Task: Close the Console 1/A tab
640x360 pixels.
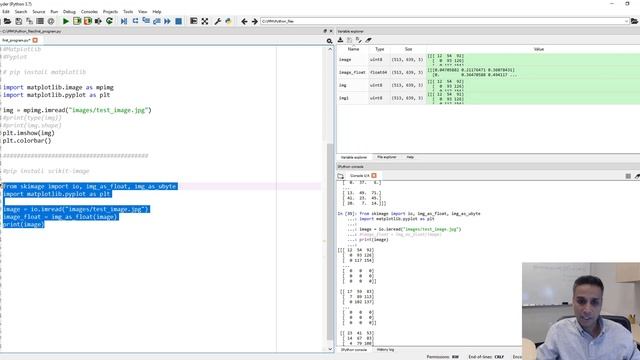Action: point(374,176)
